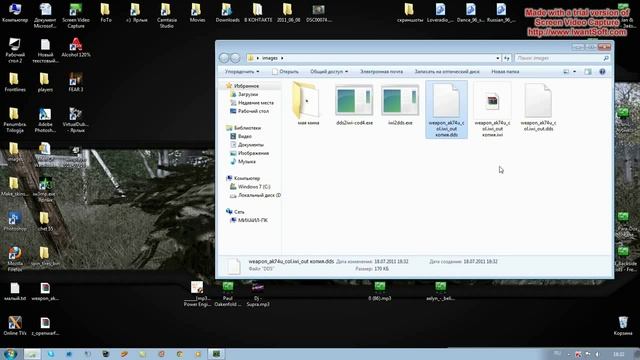Viewport: 640px width, 360px height.
Task: Select the Downloads desktop folder
Action: click(x=227, y=12)
